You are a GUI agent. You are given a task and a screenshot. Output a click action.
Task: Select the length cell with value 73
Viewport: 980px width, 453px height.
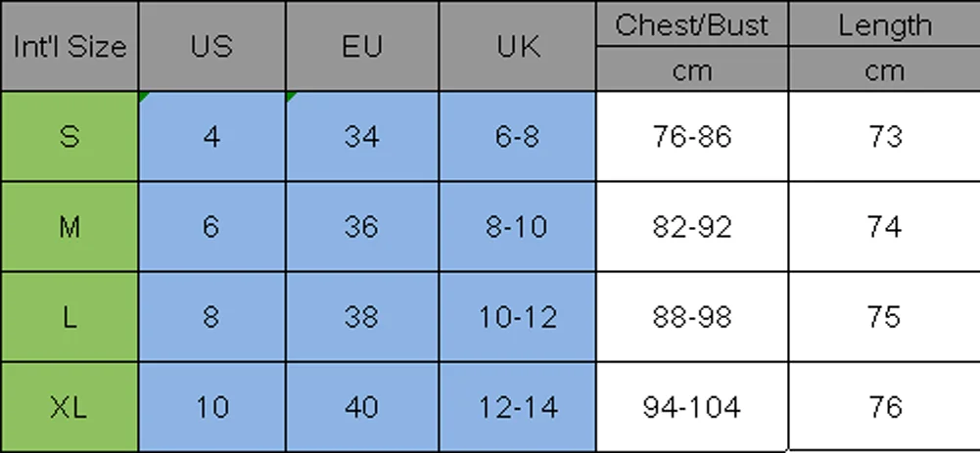point(884,136)
